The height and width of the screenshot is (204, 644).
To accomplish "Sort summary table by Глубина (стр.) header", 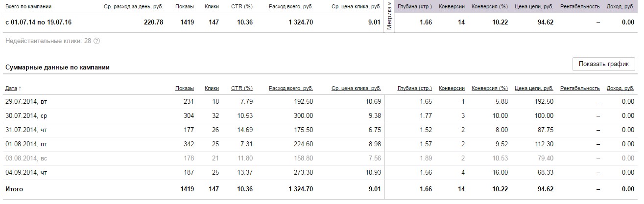I will [415, 89].
